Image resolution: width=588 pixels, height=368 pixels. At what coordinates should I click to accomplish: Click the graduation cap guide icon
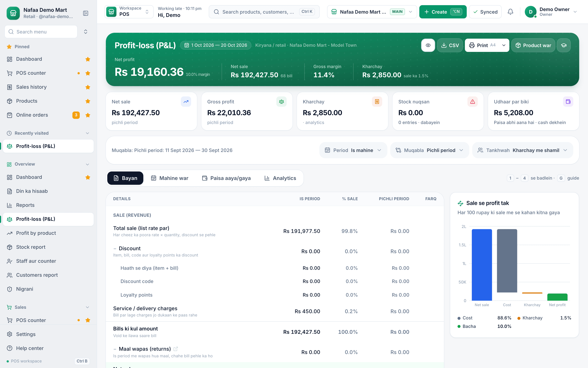click(x=564, y=45)
